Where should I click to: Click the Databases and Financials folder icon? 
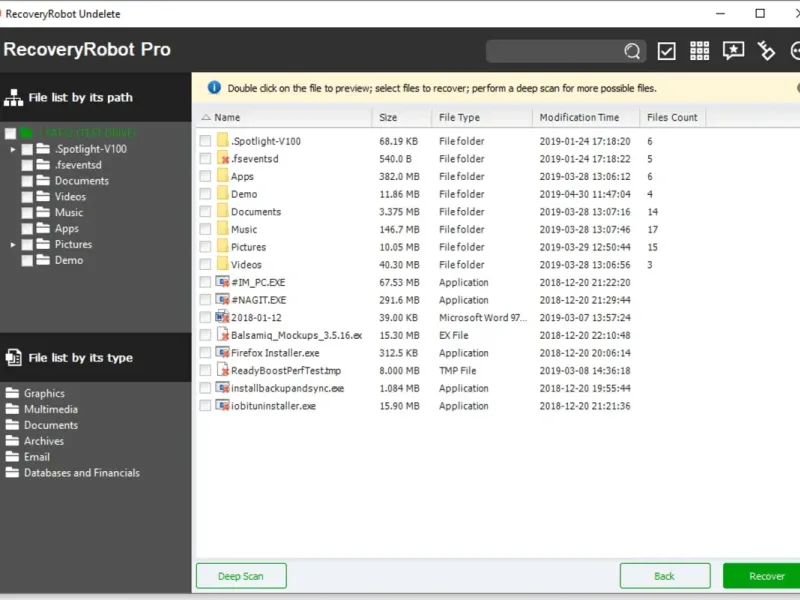tap(12, 472)
